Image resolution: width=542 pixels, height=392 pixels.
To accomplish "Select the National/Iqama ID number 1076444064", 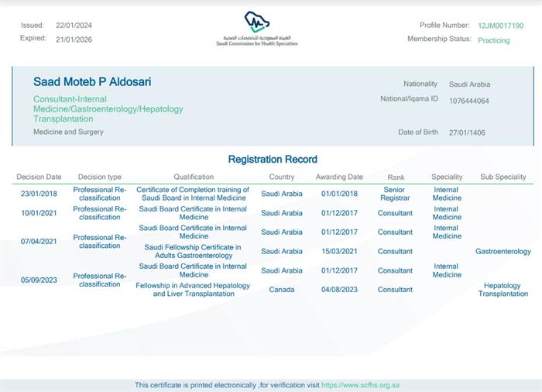I will (469, 100).
